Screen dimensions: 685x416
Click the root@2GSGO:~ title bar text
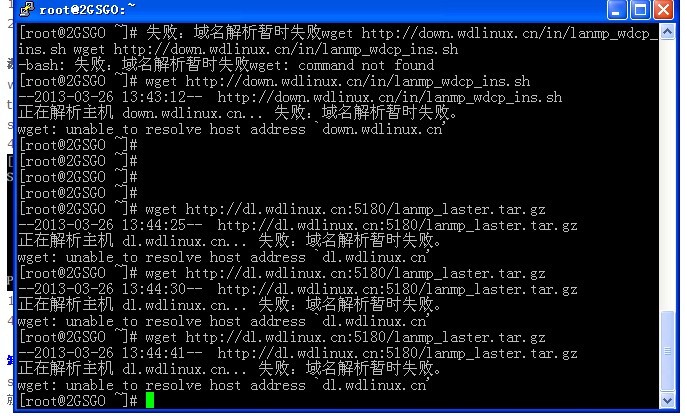tap(87, 9)
